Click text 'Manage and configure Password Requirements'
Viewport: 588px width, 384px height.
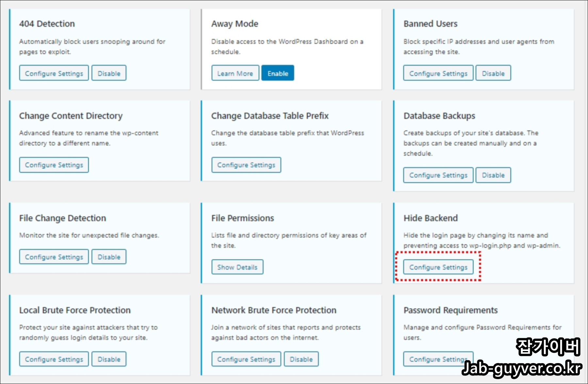tap(477, 327)
